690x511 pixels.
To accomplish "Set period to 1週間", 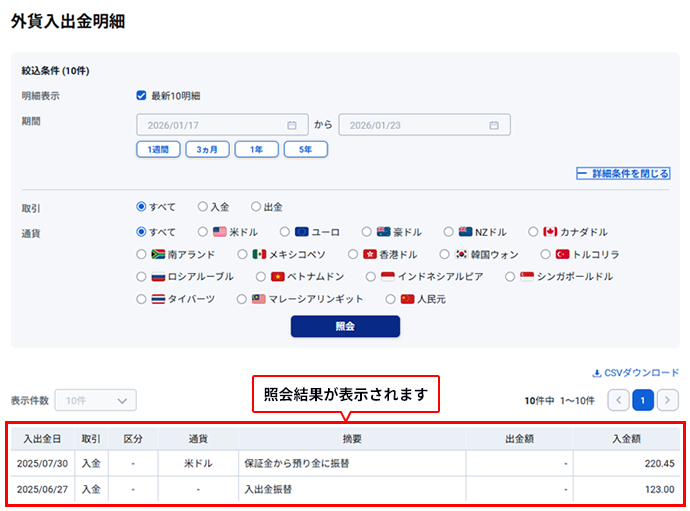I will coord(158,149).
